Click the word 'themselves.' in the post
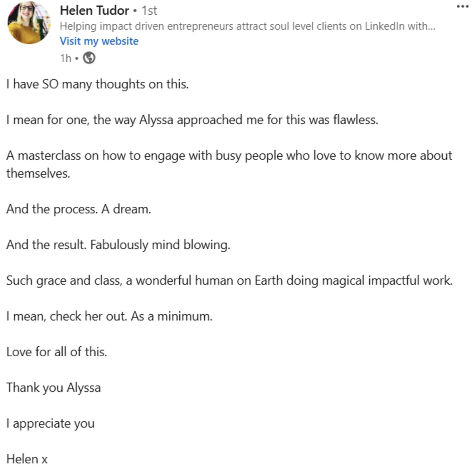476x467 pixels. tap(38, 173)
